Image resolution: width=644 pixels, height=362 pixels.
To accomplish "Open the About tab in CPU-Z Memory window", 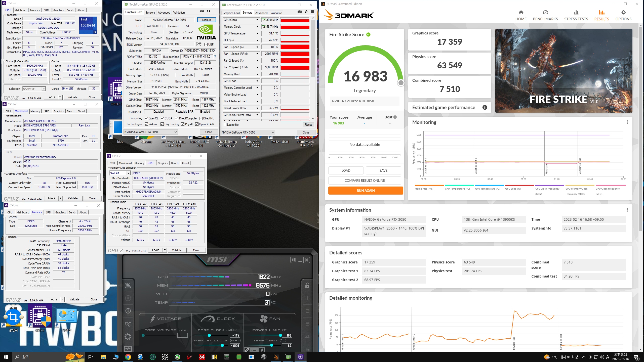I will click(83, 212).
